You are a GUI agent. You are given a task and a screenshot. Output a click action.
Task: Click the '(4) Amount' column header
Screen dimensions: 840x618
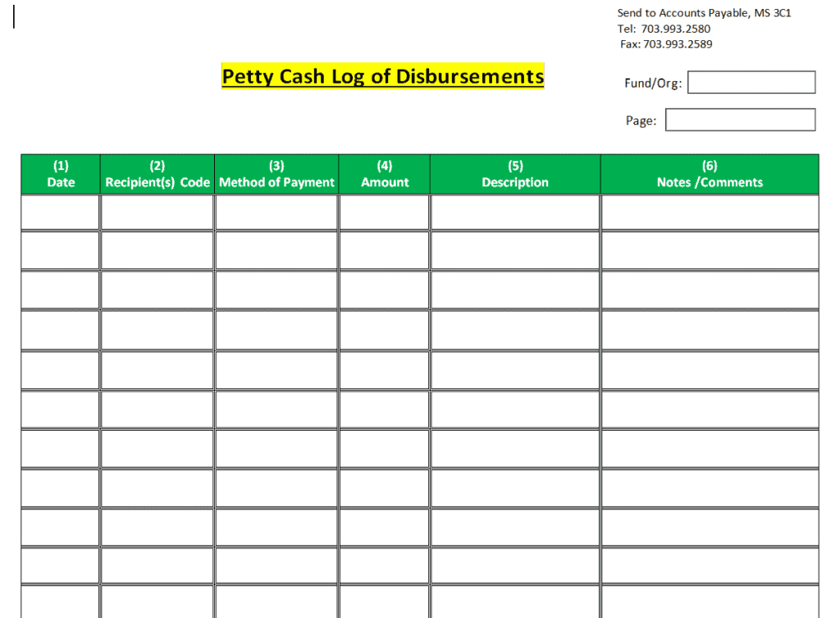point(385,174)
